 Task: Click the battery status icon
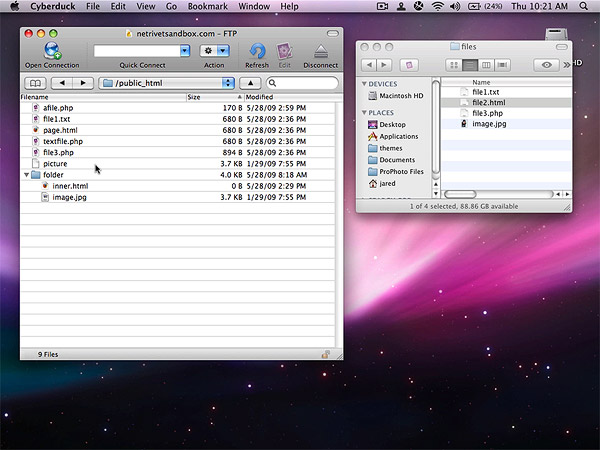click(474, 6)
